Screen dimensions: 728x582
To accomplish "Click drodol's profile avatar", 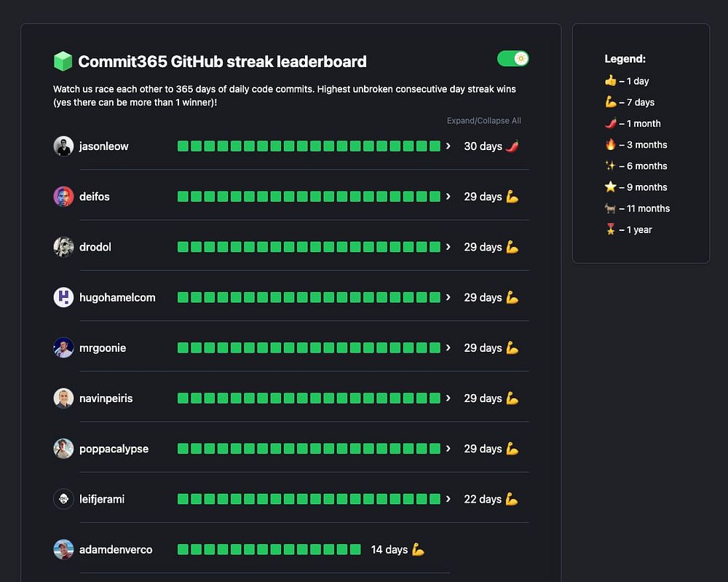I will [63, 247].
